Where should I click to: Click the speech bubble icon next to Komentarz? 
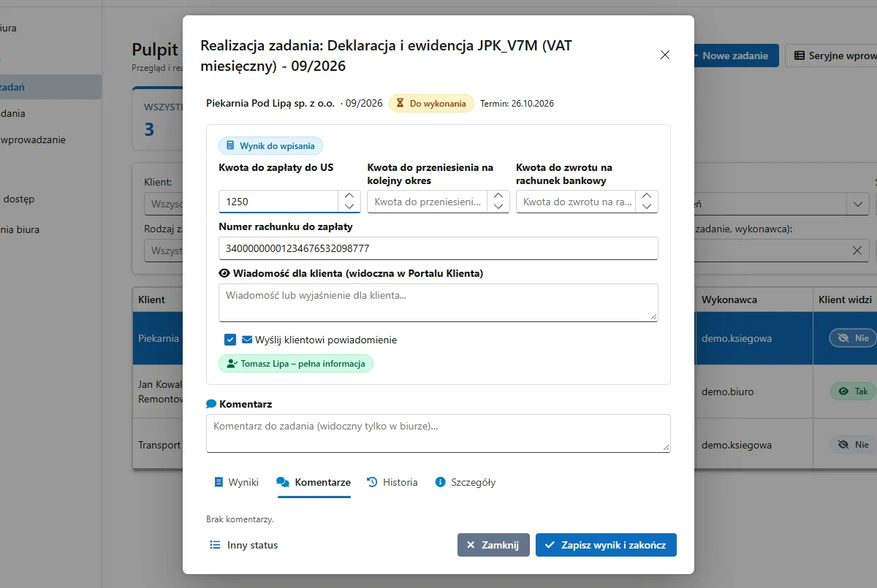tap(211, 404)
